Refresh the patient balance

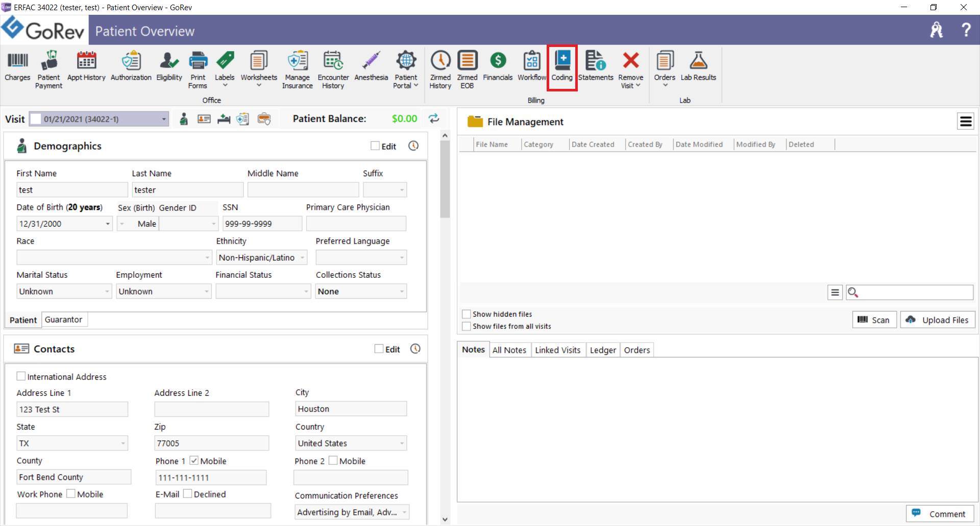[x=434, y=118]
